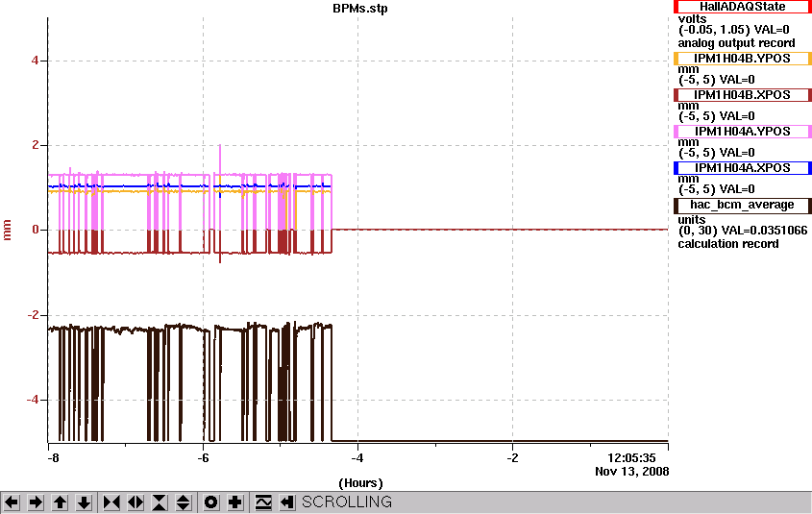Click the (-0.05, 1.05) VAL=0 range text

coord(734,30)
